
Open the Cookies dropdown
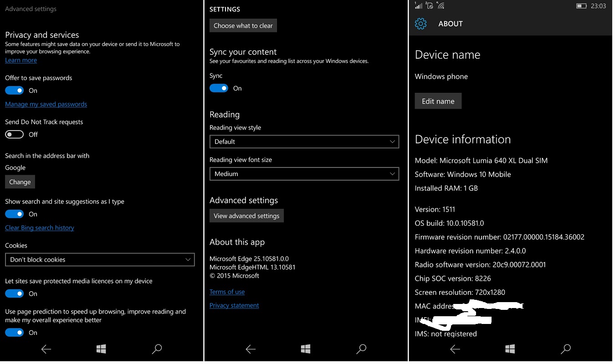[100, 259]
